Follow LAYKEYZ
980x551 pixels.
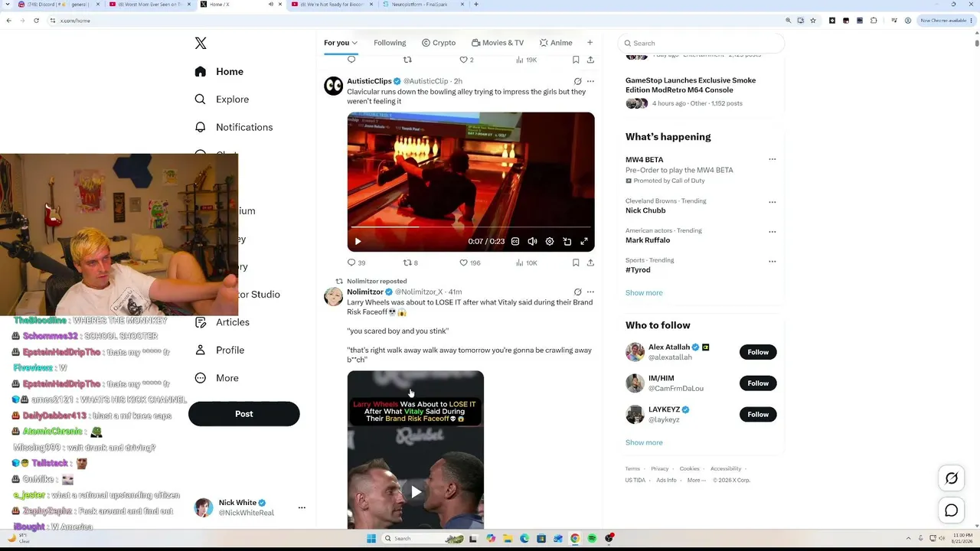(758, 415)
